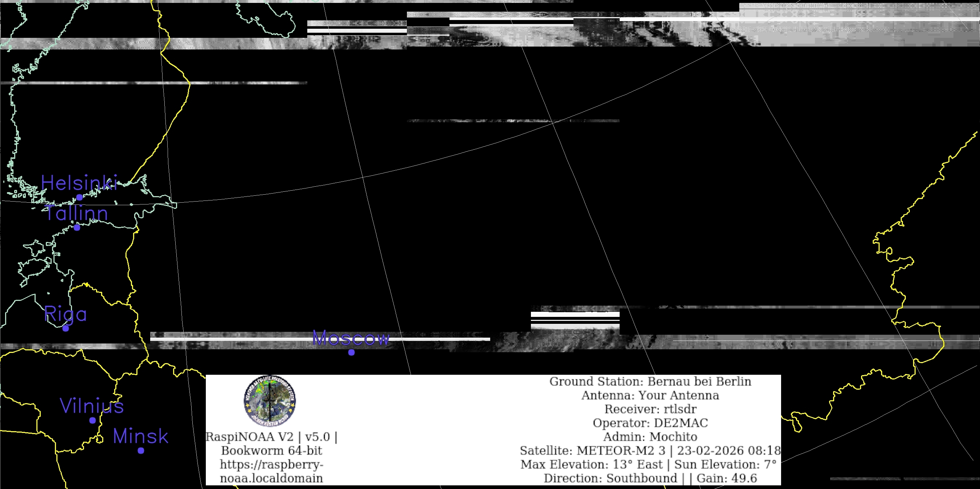Screen dimensions: 980x489
Task: Click the Vilnius city marker dot
Action: tap(92, 420)
